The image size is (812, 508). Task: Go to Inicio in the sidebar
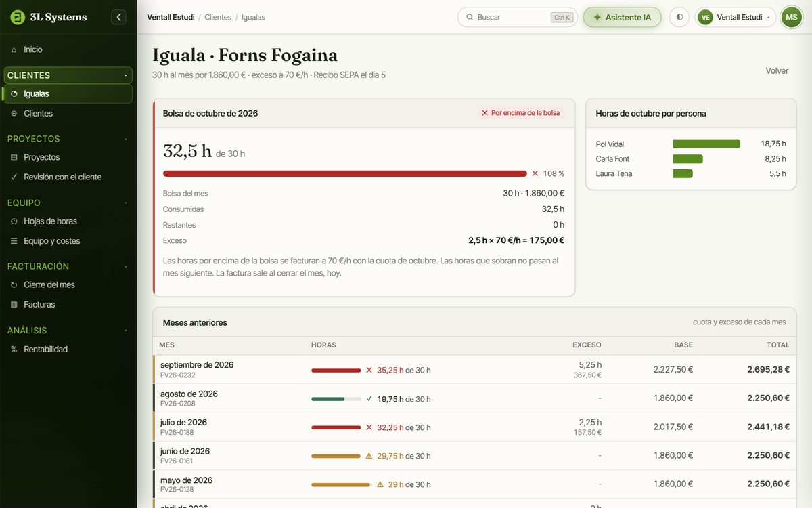click(x=68, y=49)
